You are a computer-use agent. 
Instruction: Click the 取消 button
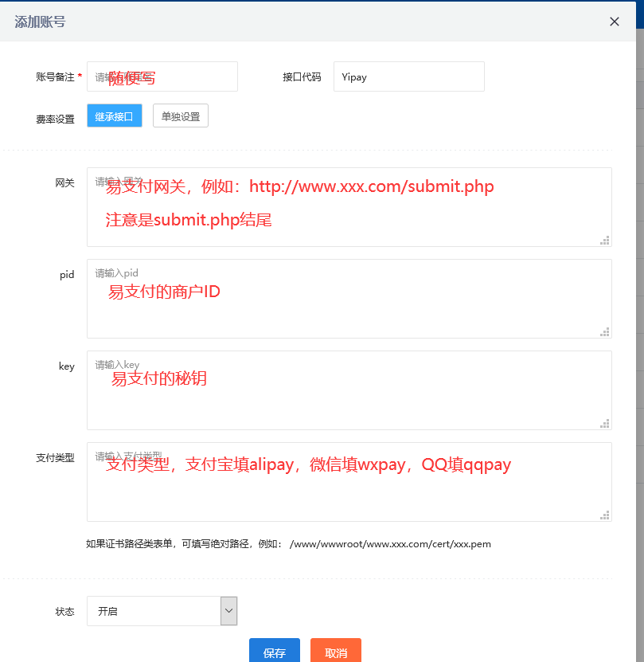335,652
